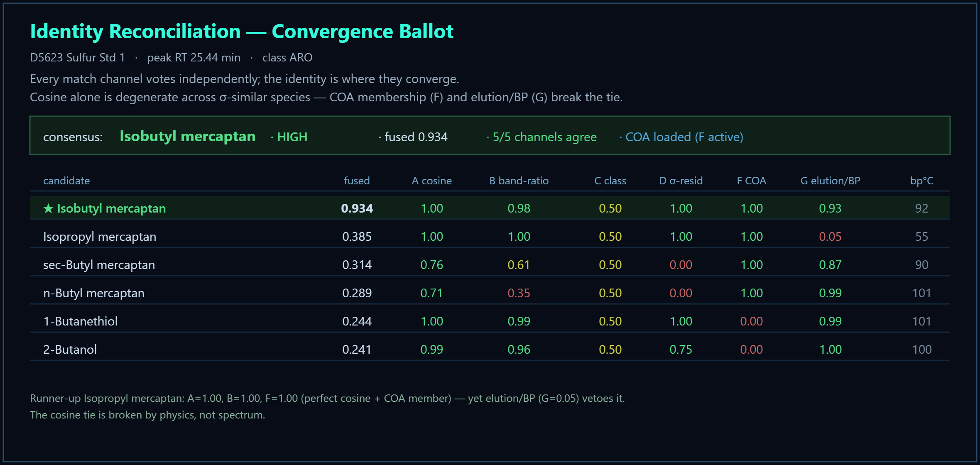Screen dimensions: 980x465
Task: Click '5/5 channels agree' status
Action: pos(545,137)
